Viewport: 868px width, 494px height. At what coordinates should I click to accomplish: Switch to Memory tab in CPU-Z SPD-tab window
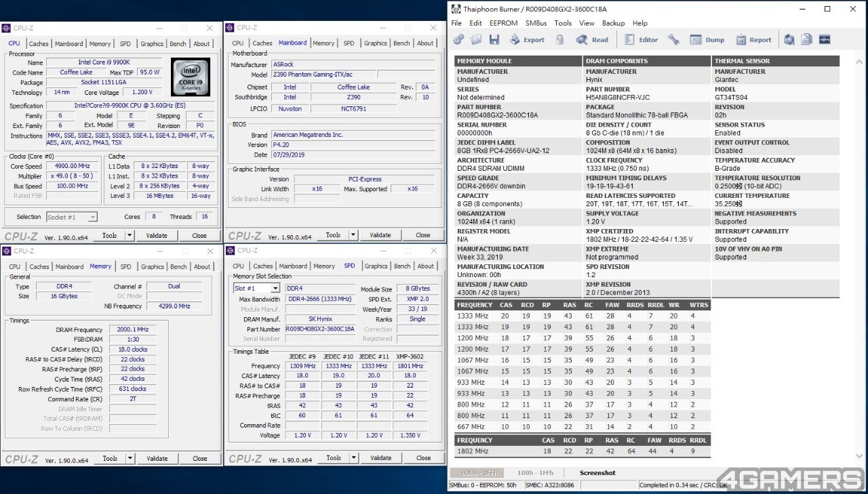pyautogui.click(x=323, y=266)
